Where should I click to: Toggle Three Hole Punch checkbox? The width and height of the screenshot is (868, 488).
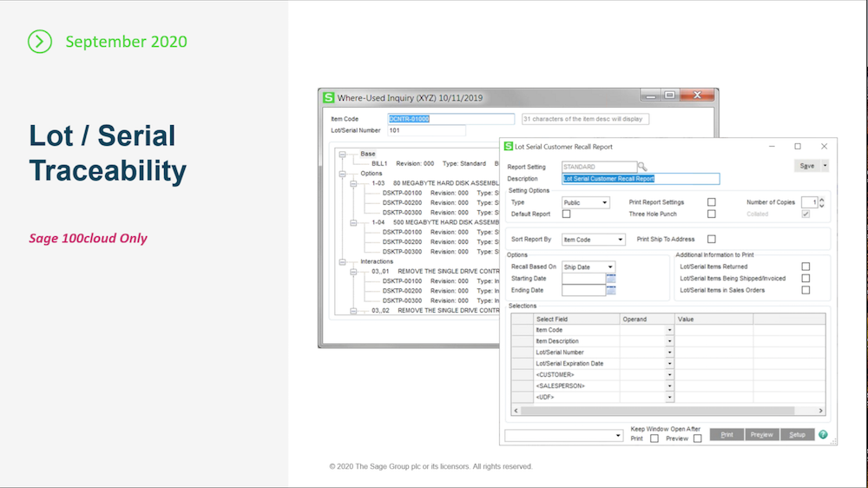tap(712, 214)
